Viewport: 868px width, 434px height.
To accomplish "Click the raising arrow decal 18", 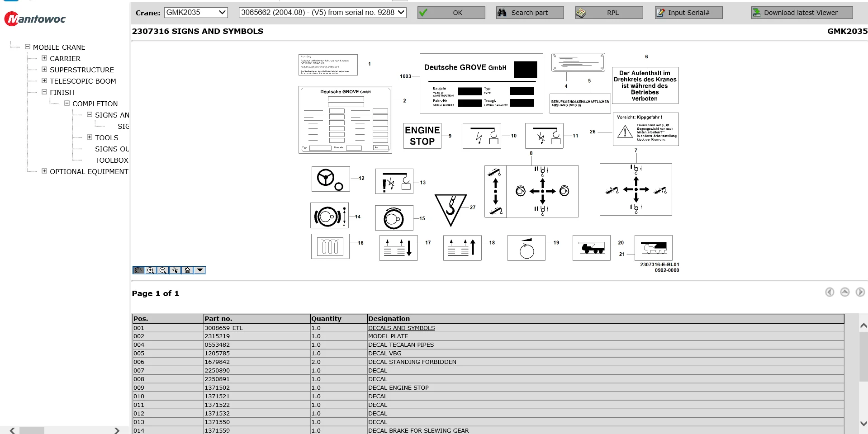I will pyautogui.click(x=462, y=248).
